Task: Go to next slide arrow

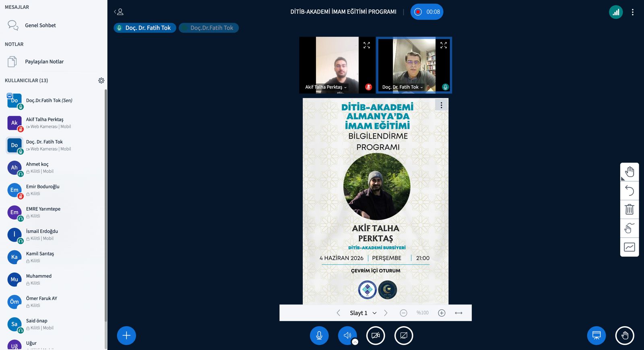Action: (386, 313)
